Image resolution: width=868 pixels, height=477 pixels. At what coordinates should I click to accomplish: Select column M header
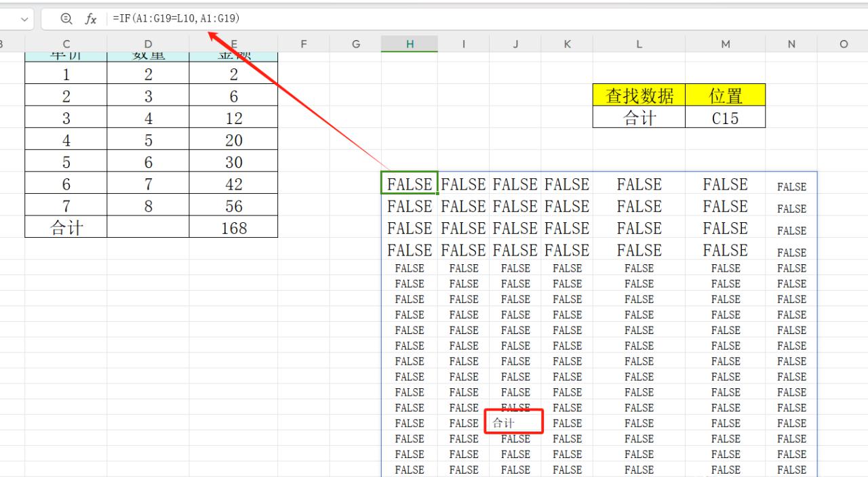[x=726, y=44]
